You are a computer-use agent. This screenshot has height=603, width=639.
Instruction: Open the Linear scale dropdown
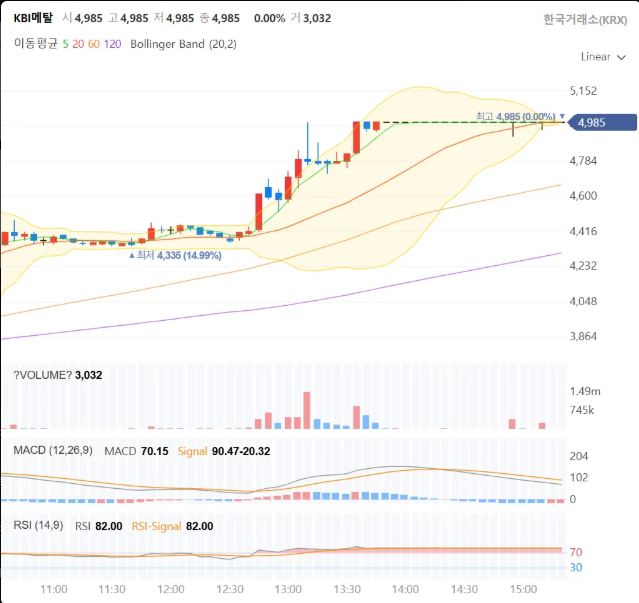click(x=603, y=57)
